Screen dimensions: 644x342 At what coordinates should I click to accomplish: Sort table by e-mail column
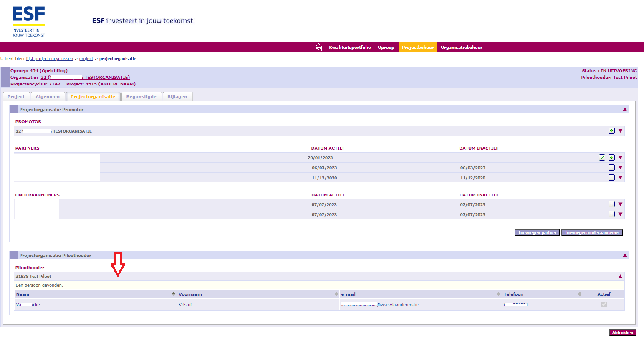(421, 294)
